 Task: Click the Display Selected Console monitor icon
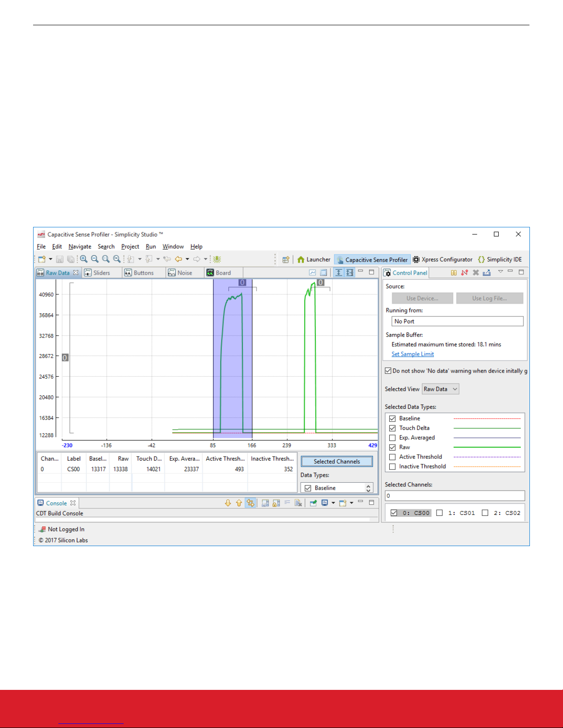tap(325, 503)
